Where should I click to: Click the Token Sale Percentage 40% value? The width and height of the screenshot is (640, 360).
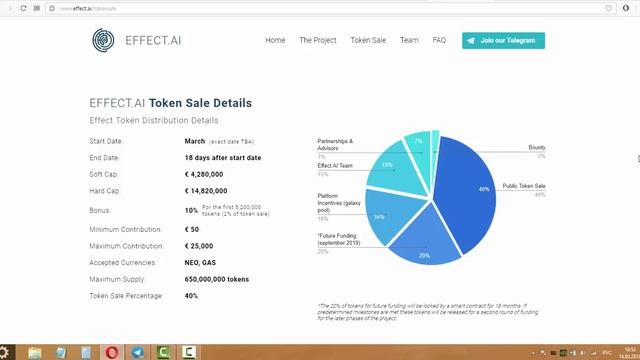click(x=191, y=296)
